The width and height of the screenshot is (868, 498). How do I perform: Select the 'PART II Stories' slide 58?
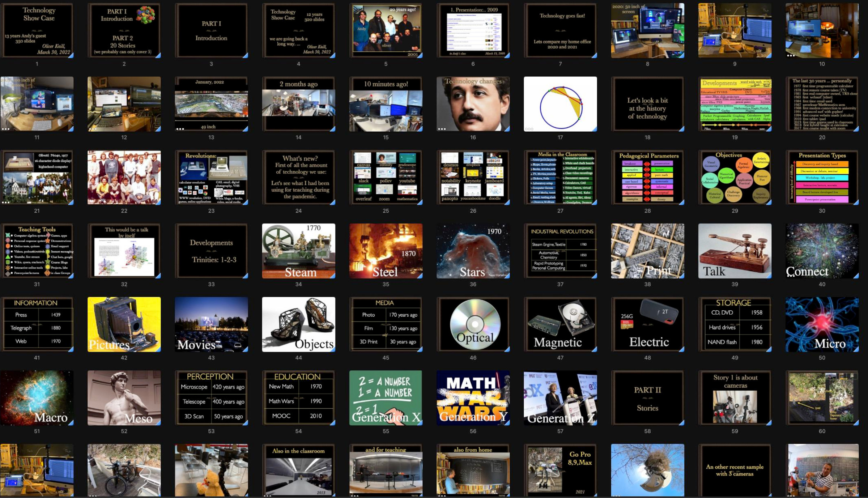pyautogui.click(x=647, y=398)
